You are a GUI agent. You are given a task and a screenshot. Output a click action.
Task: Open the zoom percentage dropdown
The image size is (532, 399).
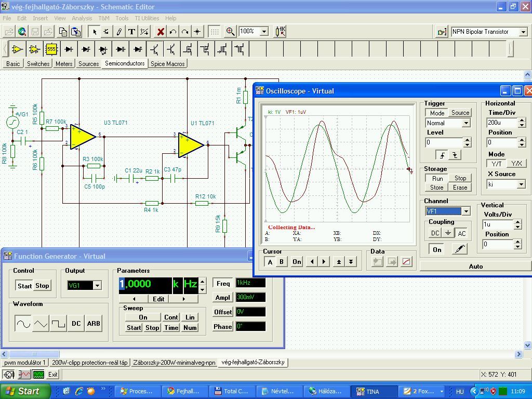click(x=264, y=32)
